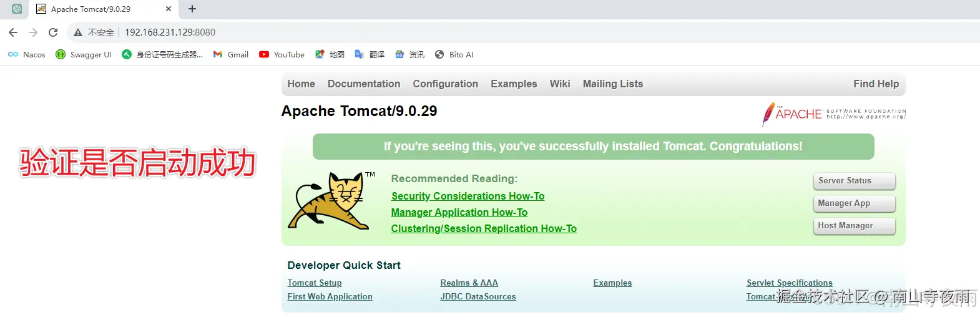This screenshot has width=980, height=315.
Task: Click the Developer Quick Start heading
Action: tap(344, 265)
